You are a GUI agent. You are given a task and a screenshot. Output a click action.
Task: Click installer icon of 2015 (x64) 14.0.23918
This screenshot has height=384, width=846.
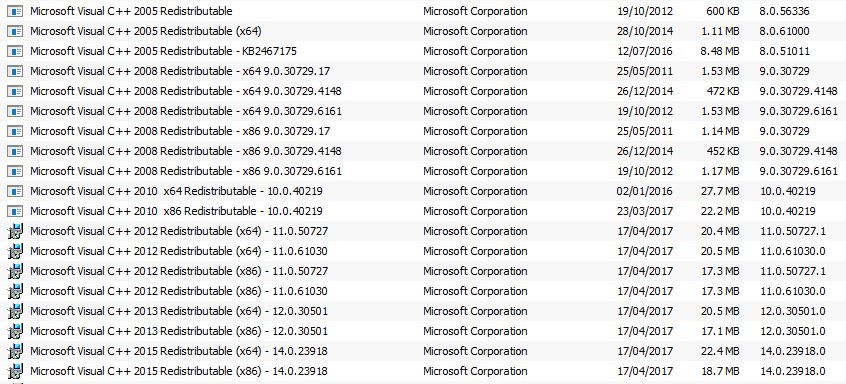click(15, 351)
